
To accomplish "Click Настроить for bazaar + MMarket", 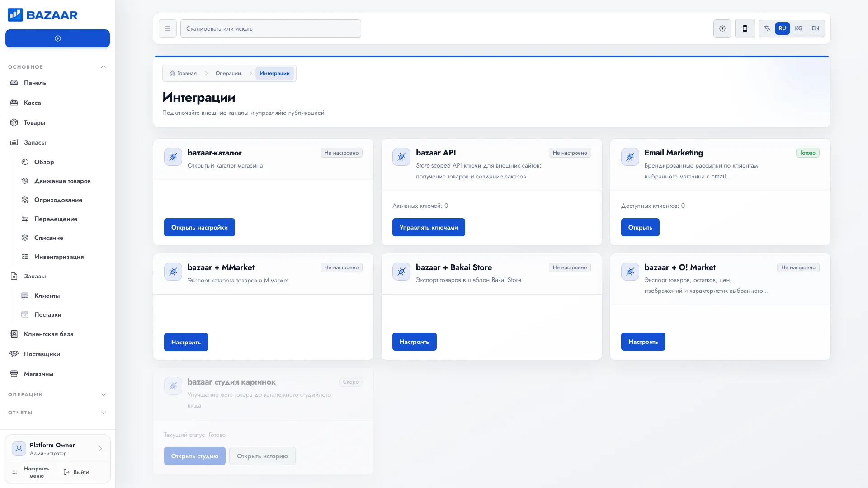I will click(x=186, y=342).
